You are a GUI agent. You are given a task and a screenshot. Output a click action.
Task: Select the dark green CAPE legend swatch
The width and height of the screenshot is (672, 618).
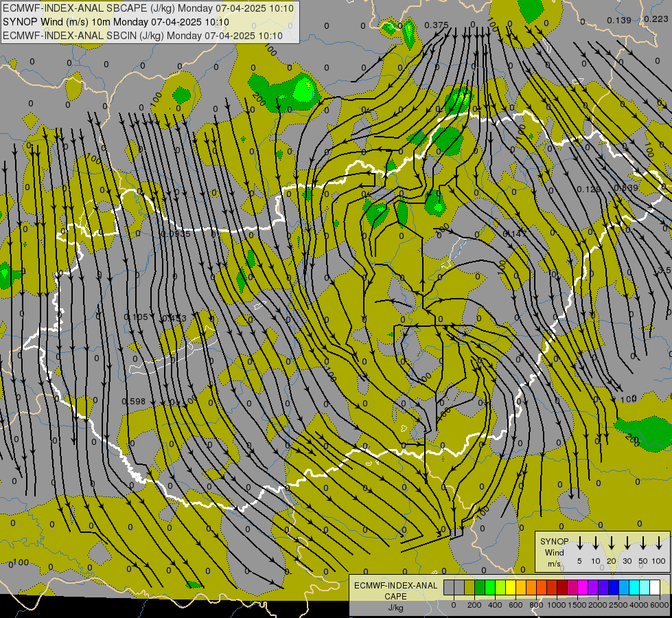[480, 587]
